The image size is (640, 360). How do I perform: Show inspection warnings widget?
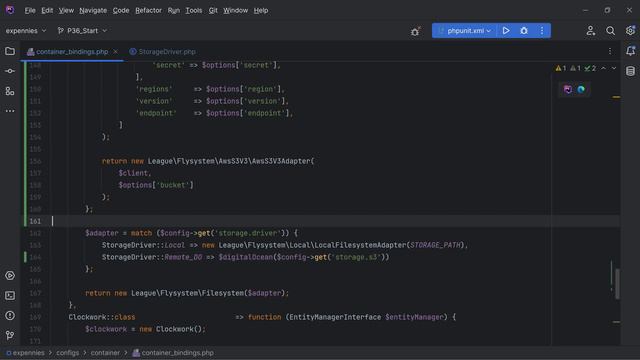(x=576, y=68)
